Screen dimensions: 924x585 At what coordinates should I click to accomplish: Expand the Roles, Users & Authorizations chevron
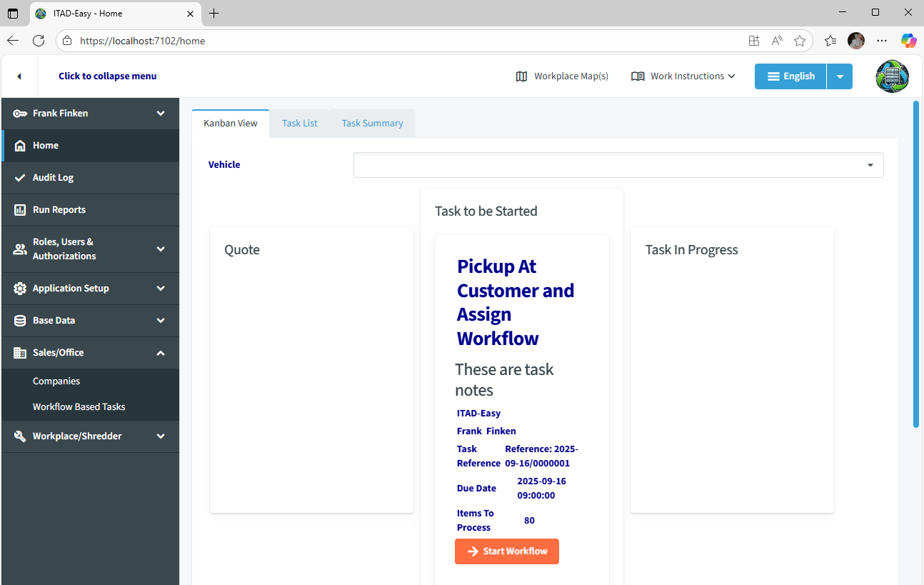click(x=161, y=249)
